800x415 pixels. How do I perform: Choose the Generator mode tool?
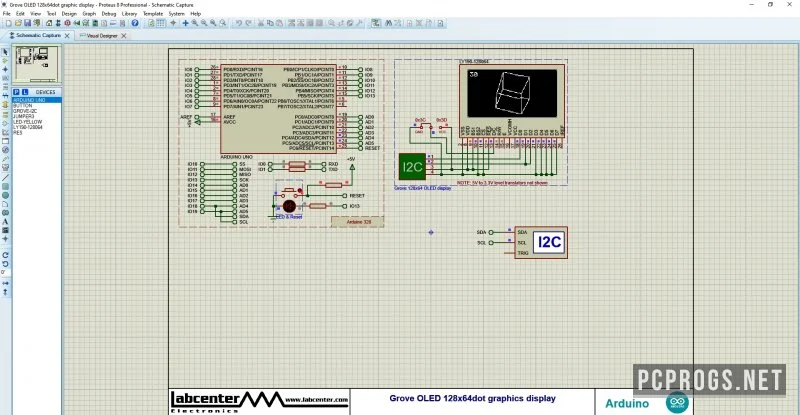[5, 149]
